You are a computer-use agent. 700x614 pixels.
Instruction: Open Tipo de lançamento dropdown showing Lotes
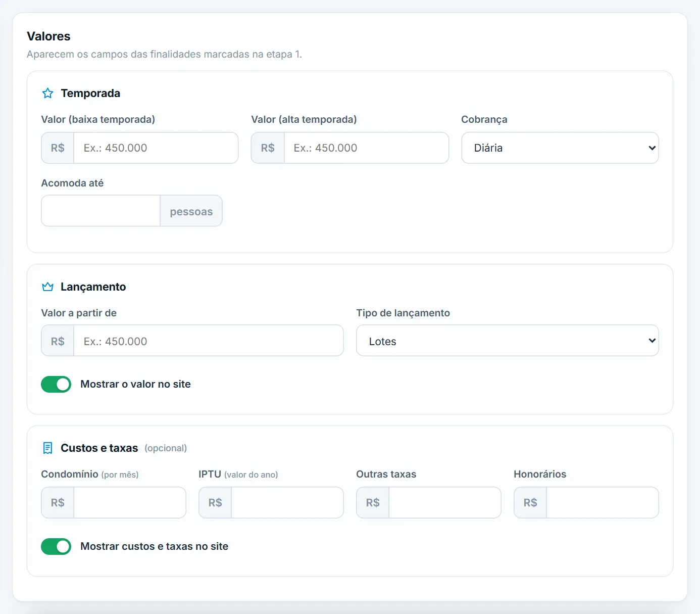[508, 341]
